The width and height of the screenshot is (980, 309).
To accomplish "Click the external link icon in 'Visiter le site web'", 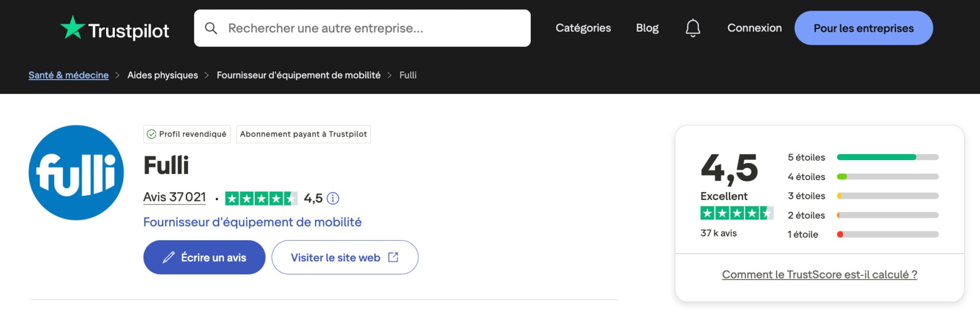I will tap(393, 257).
